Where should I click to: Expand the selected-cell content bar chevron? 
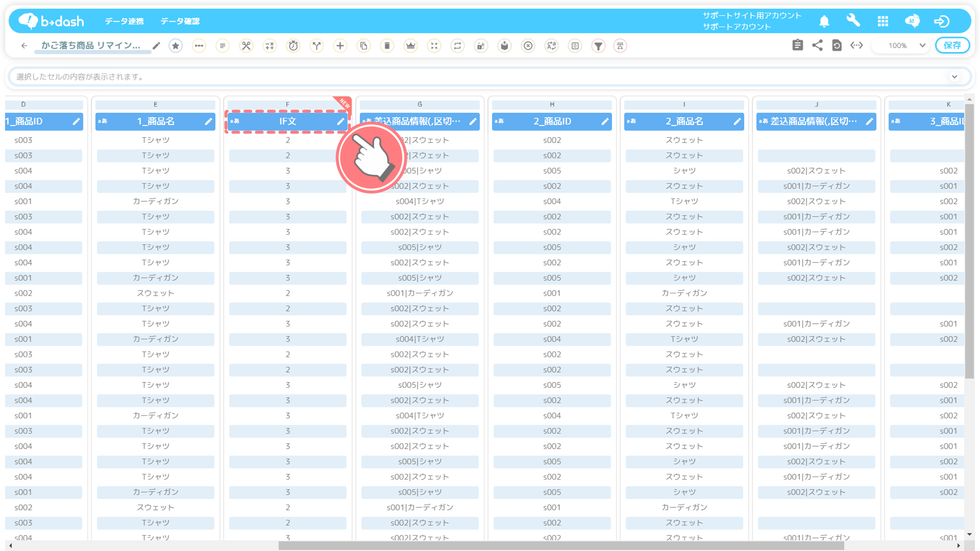click(x=955, y=77)
